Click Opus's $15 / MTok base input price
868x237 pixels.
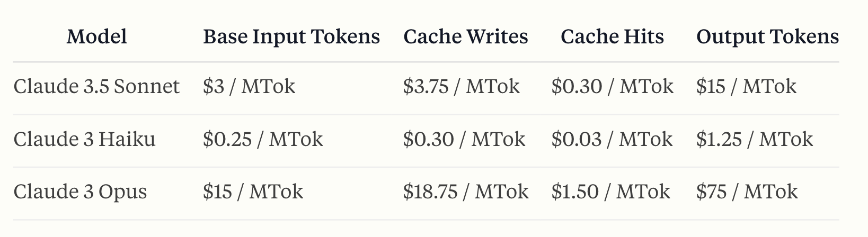253,192
